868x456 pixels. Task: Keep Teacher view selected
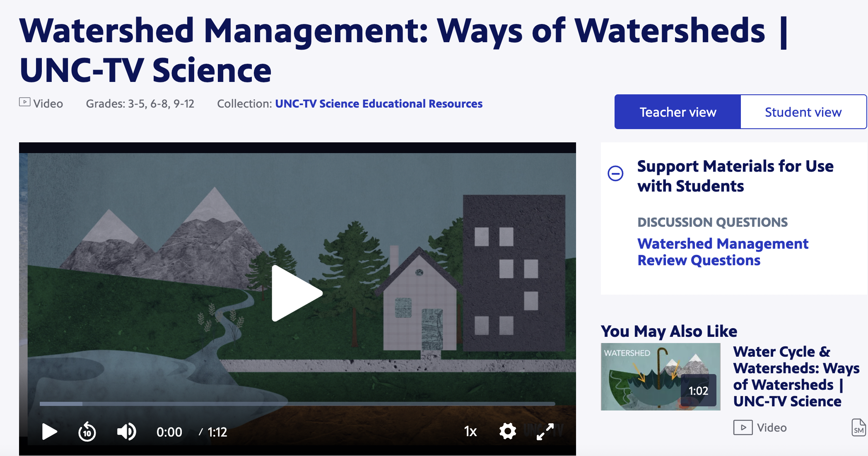tap(678, 112)
